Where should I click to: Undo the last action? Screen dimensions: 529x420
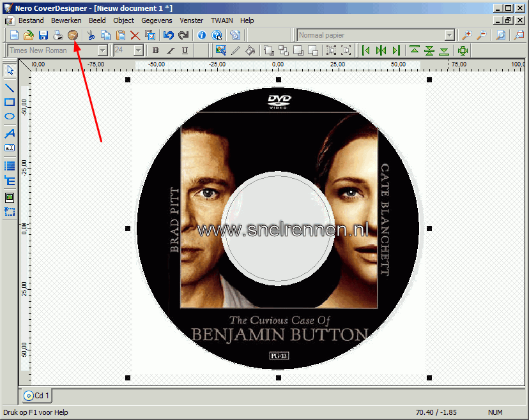click(x=169, y=35)
